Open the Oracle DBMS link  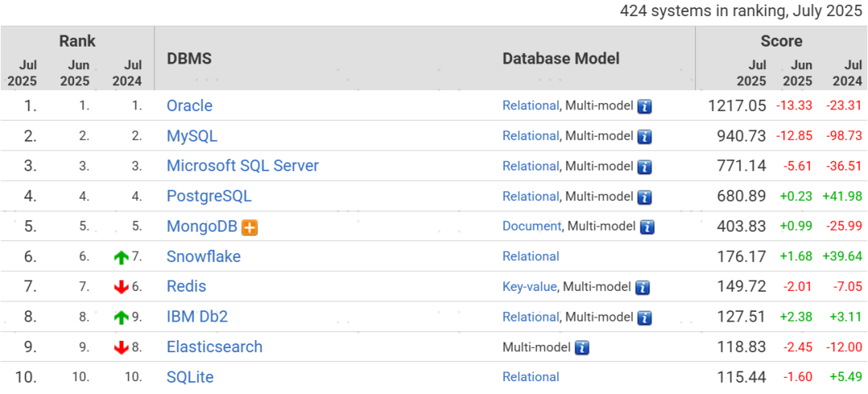[190, 105]
